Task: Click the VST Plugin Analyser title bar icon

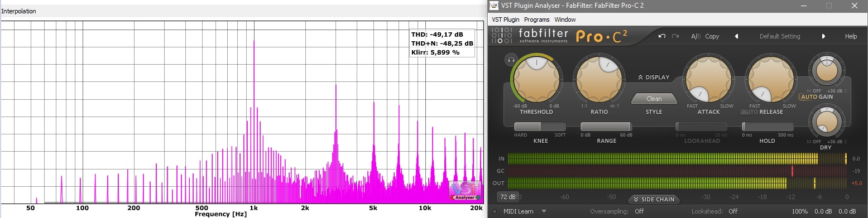Action: (493, 5)
